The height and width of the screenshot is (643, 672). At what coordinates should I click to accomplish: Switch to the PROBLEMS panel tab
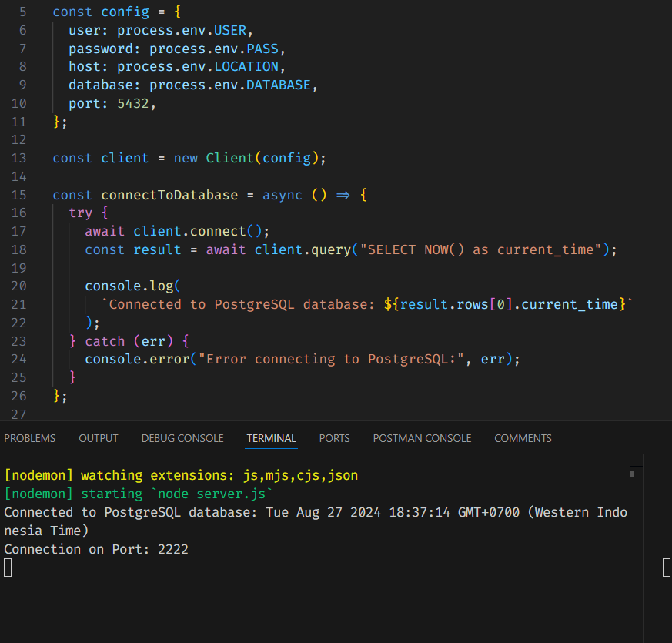tap(30, 438)
